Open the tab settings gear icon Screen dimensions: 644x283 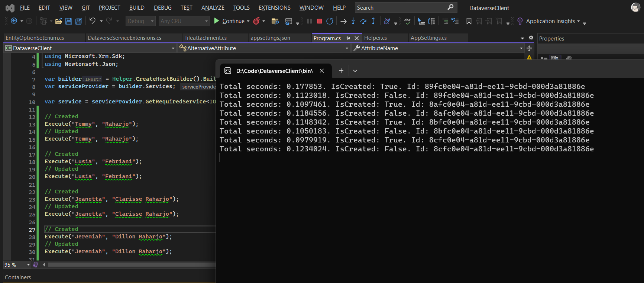tap(531, 38)
